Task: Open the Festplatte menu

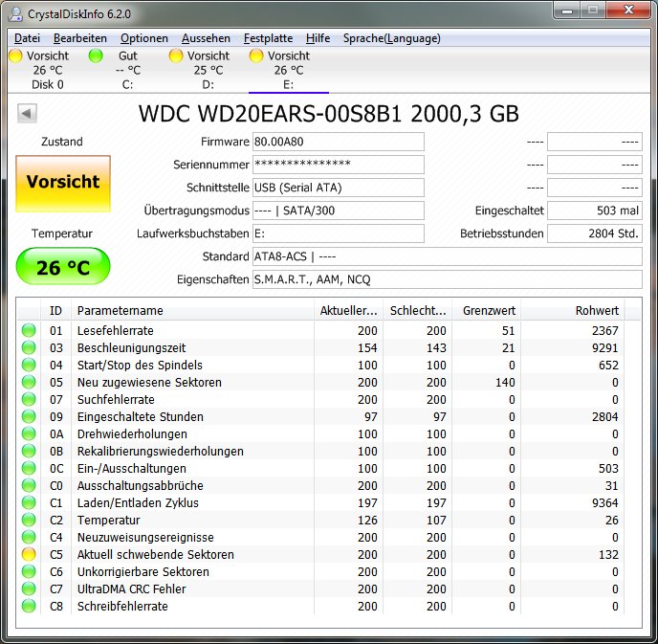Action: tap(268, 38)
